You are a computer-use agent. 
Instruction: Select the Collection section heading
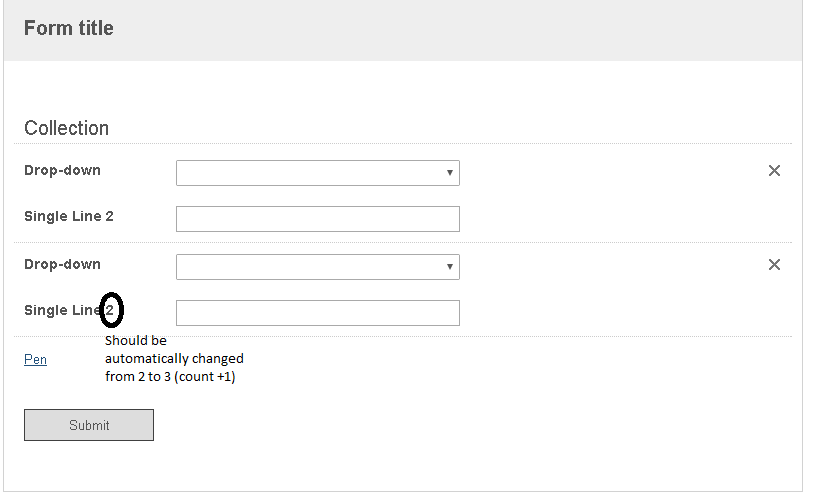click(x=66, y=128)
